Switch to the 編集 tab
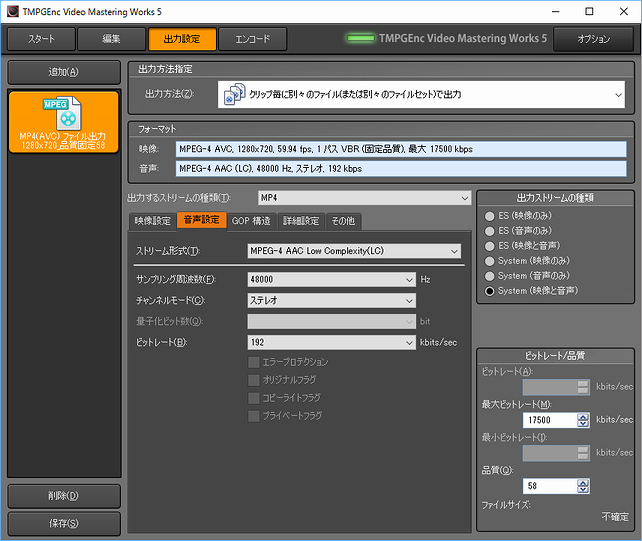The height and width of the screenshot is (541, 642). tap(111, 39)
